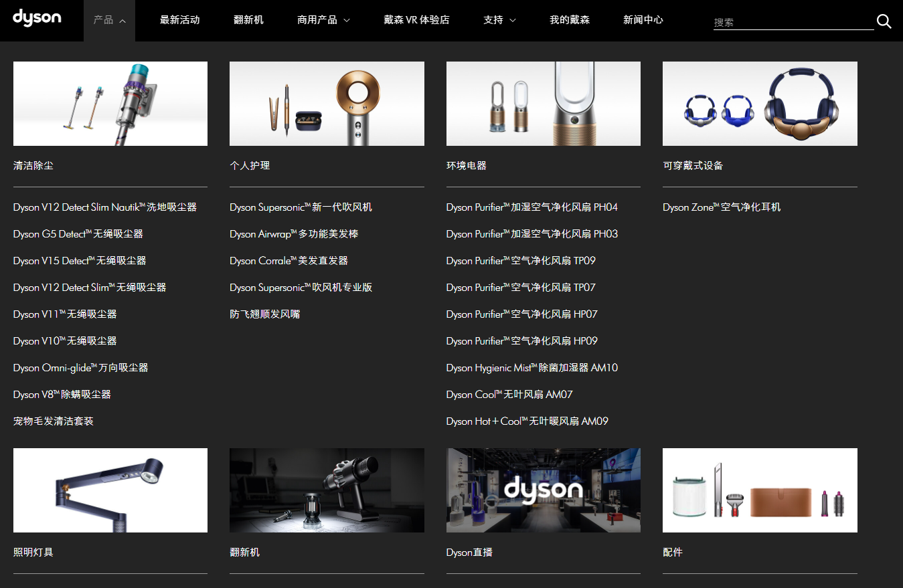This screenshot has width=903, height=588.
Task: Open the air purifier category image
Action: pos(544,104)
